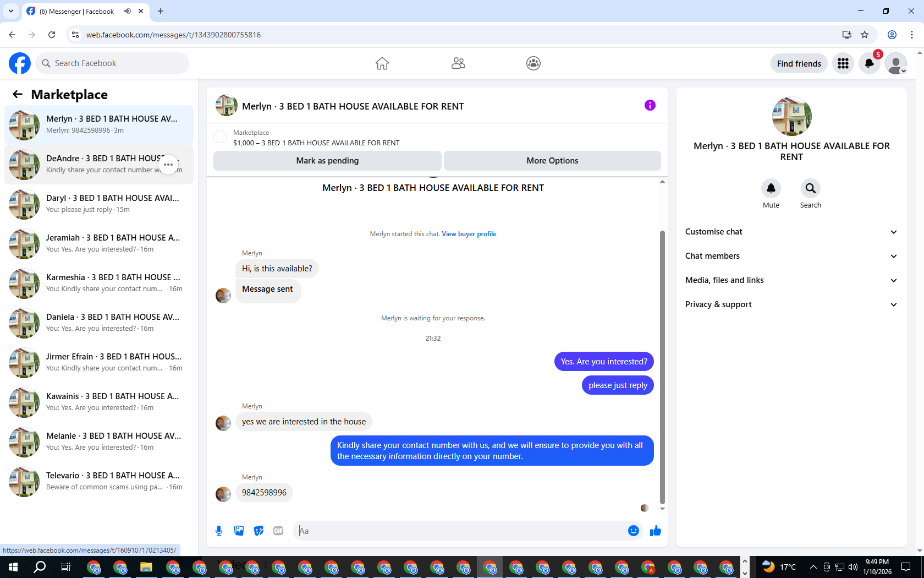Expand Media, files and links section
This screenshot has height=578, width=924.
coord(791,280)
